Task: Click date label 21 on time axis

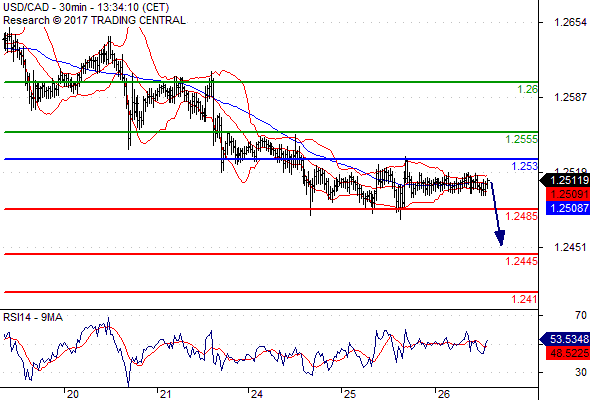Action: 165,394
